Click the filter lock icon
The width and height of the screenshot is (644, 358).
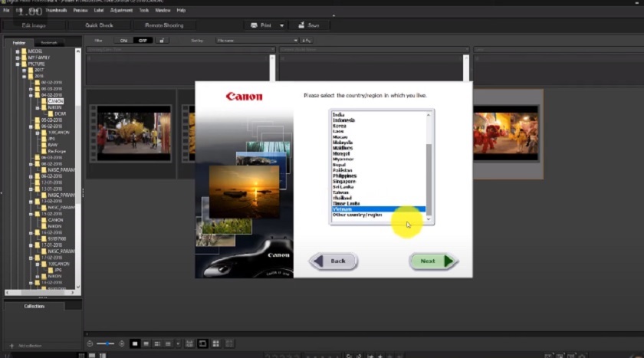[x=162, y=41]
